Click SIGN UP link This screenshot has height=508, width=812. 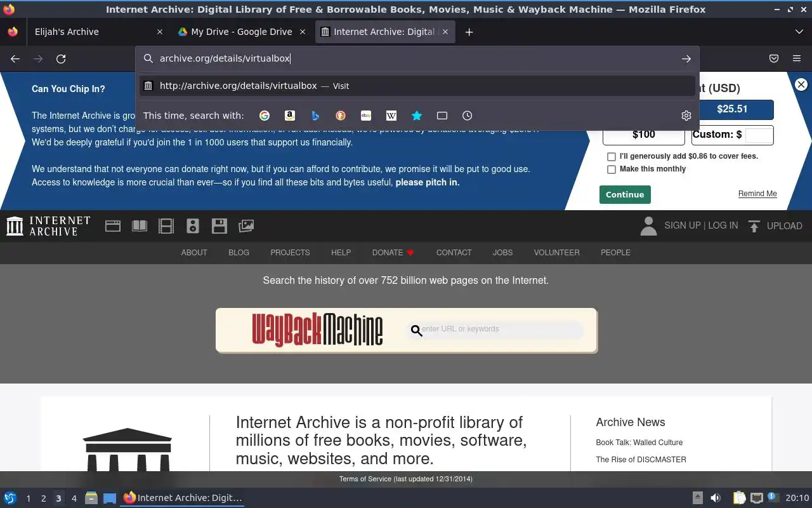pos(682,225)
